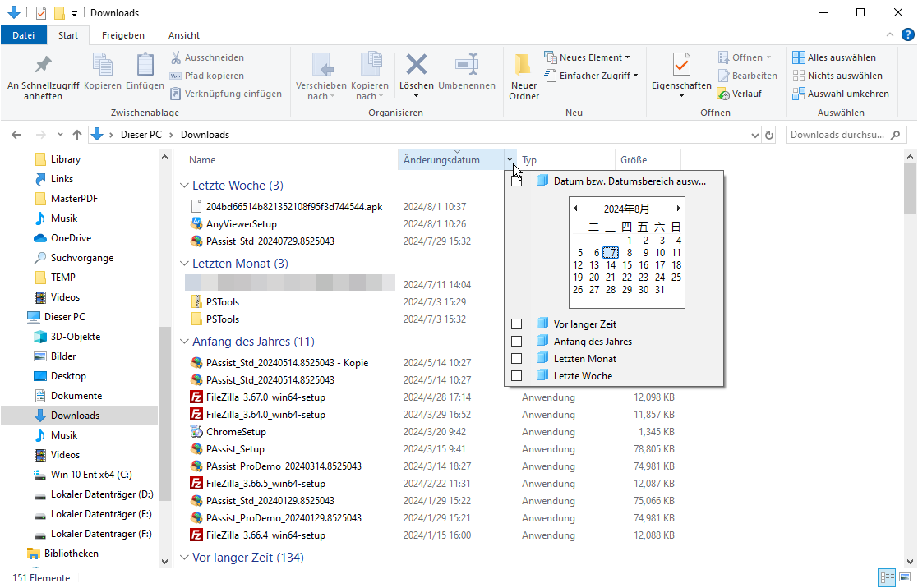Go to previous month in calendar
Viewport: 918px width, 588px height.
coord(575,209)
